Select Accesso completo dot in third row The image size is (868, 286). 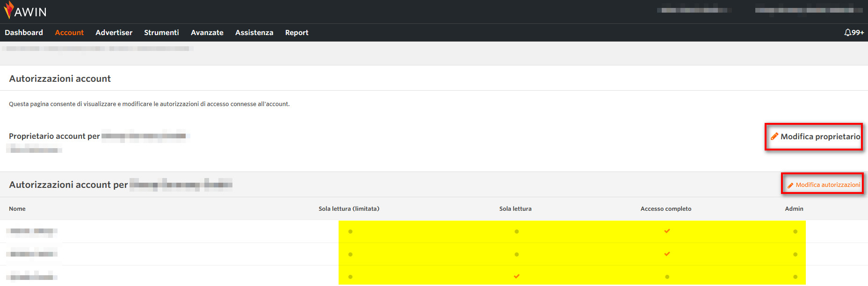click(x=667, y=277)
